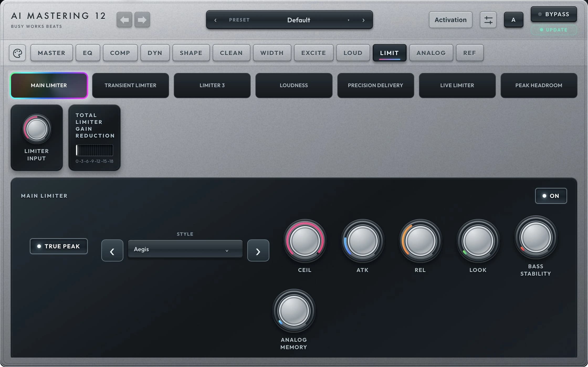Click the CEIL knob

coord(305,241)
